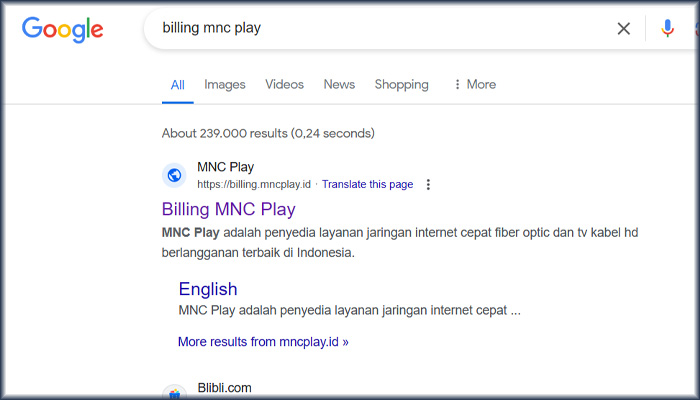Switch to the Images tab
Image resolution: width=700 pixels, height=400 pixels.
click(225, 84)
